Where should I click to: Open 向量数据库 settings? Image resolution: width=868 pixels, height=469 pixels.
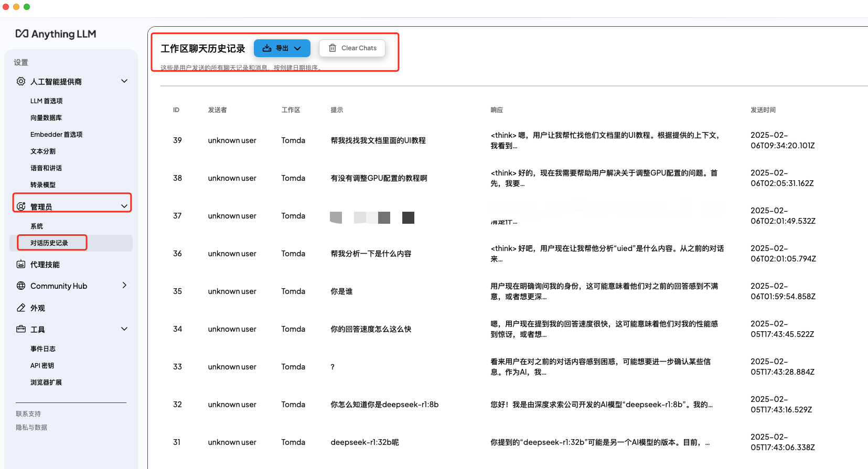click(46, 117)
